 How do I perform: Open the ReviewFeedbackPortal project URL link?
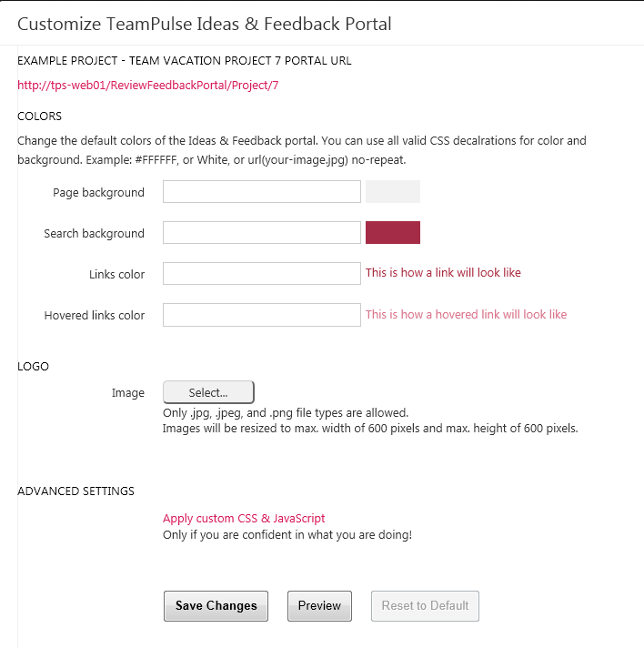(148, 86)
